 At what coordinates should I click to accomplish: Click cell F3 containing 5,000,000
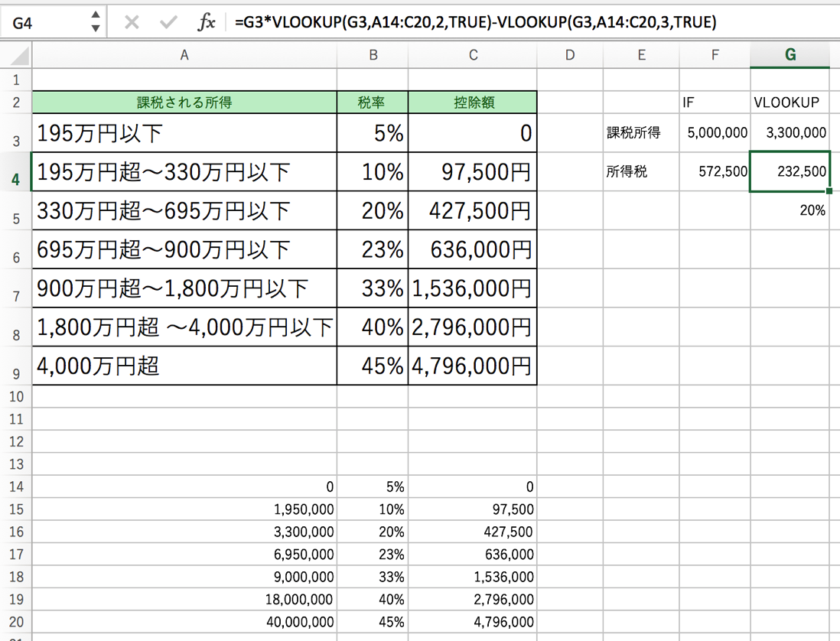[x=715, y=132]
